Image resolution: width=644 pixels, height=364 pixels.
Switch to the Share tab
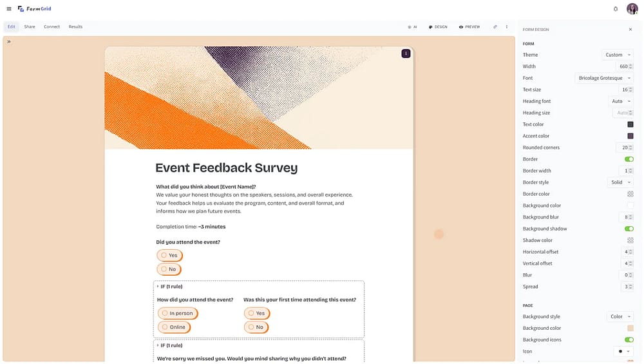[30, 26]
